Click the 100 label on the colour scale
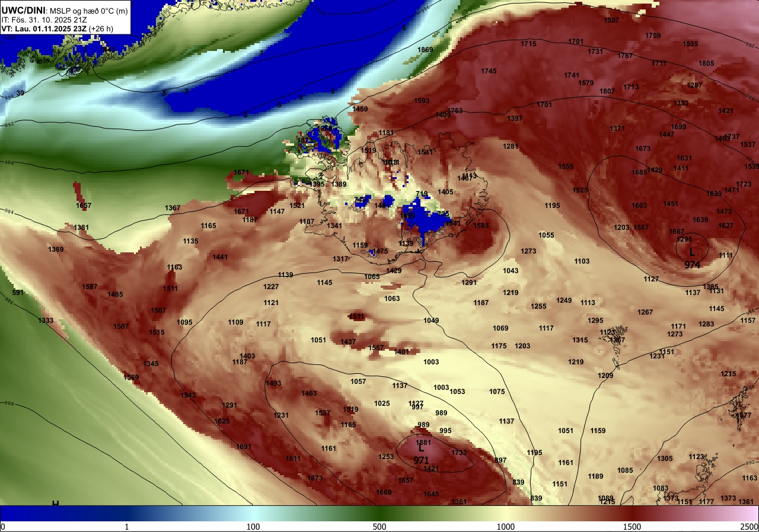Viewport: 759px width, 532px height. click(x=253, y=527)
